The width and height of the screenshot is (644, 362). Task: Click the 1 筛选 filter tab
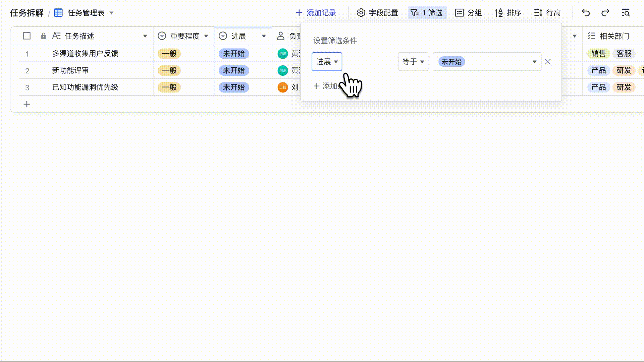(x=427, y=13)
